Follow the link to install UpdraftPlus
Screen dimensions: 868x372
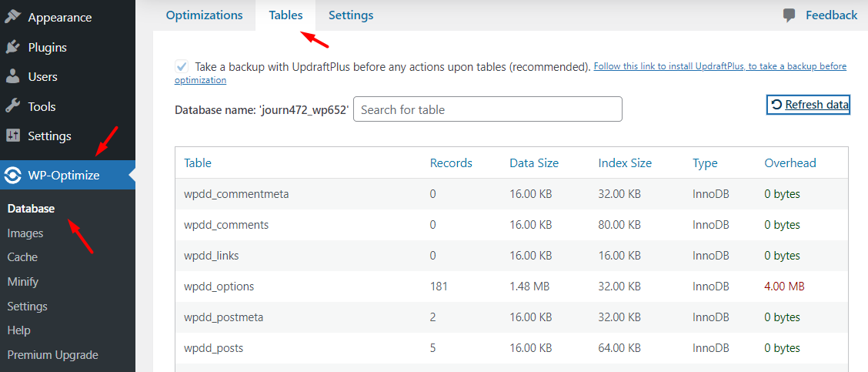(719, 67)
